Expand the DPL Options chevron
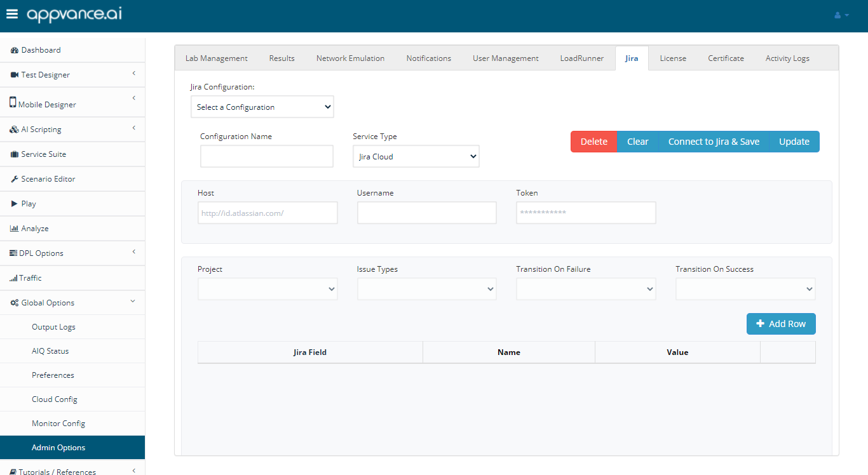This screenshot has height=475, width=868. [x=133, y=252]
